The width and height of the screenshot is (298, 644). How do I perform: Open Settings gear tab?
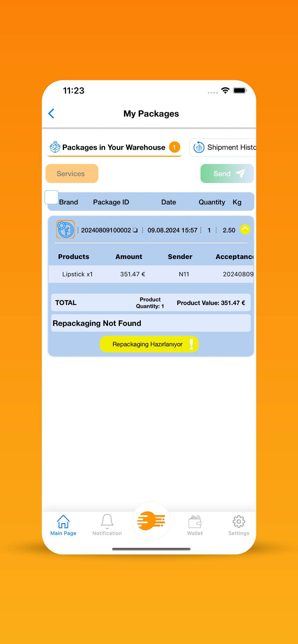tap(239, 524)
